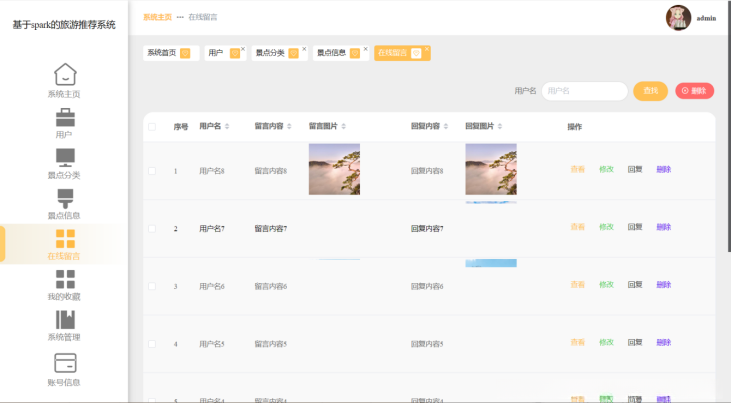Open the 在线留言 grid icon in sidebar
Screen dimensions: 731x403
(x=65, y=238)
